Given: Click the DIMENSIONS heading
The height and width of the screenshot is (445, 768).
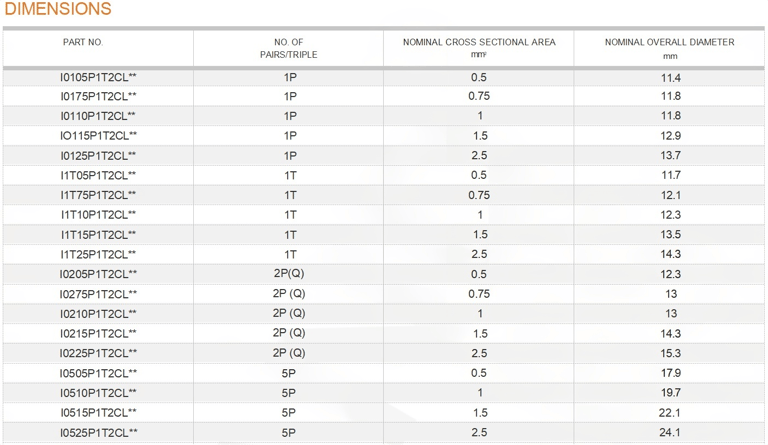Looking at the screenshot, I should tap(58, 9).
